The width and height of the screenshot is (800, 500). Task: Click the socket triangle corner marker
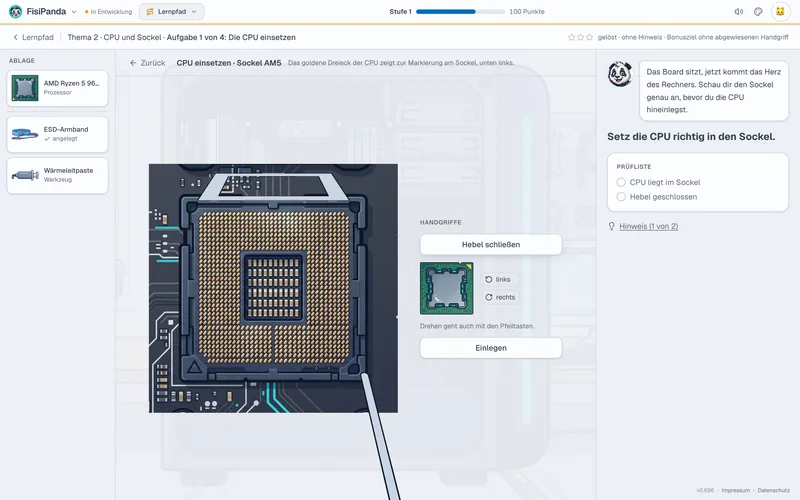tap(194, 367)
